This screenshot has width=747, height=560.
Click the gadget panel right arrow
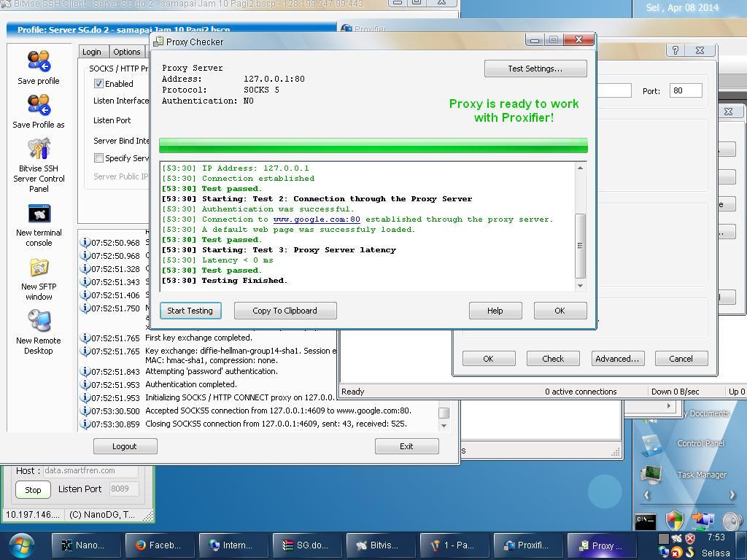click(x=732, y=495)
